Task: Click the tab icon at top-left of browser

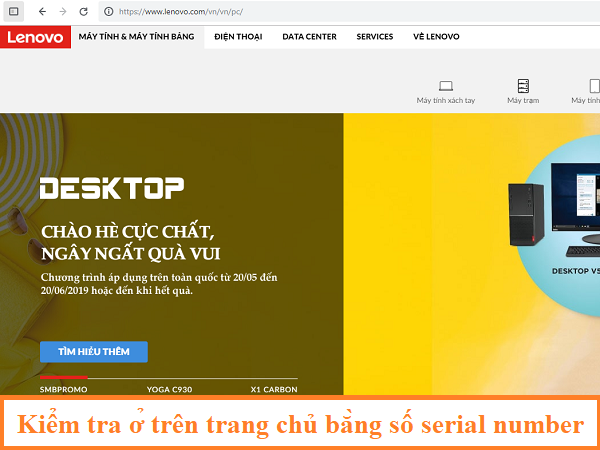Action: (x=13, y=11)
